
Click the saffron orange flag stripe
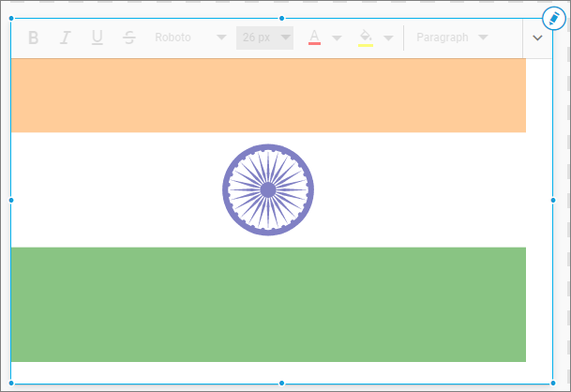tap(268, 96)
